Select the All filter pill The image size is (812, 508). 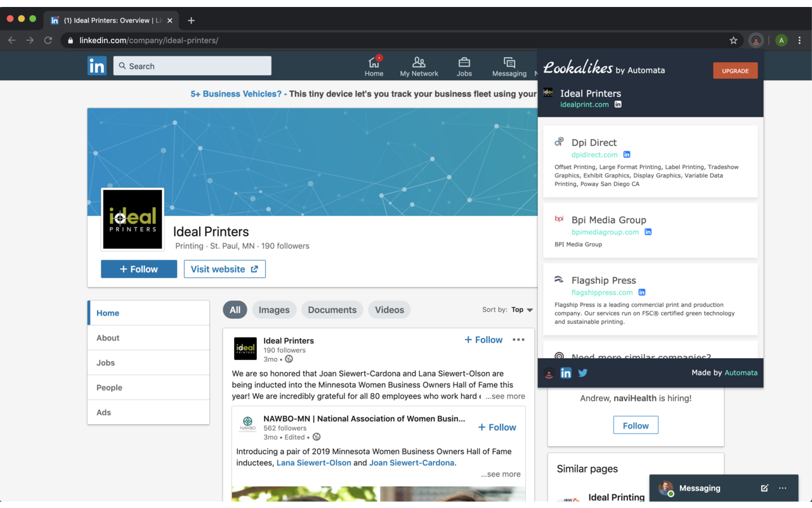tap(235, 310)
